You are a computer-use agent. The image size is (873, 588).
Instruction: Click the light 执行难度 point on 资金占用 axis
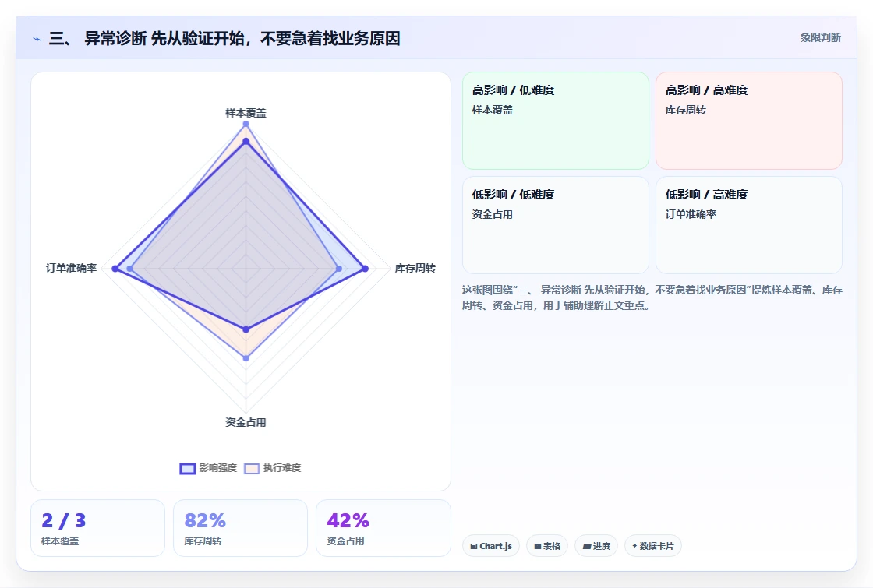(246, 358)
